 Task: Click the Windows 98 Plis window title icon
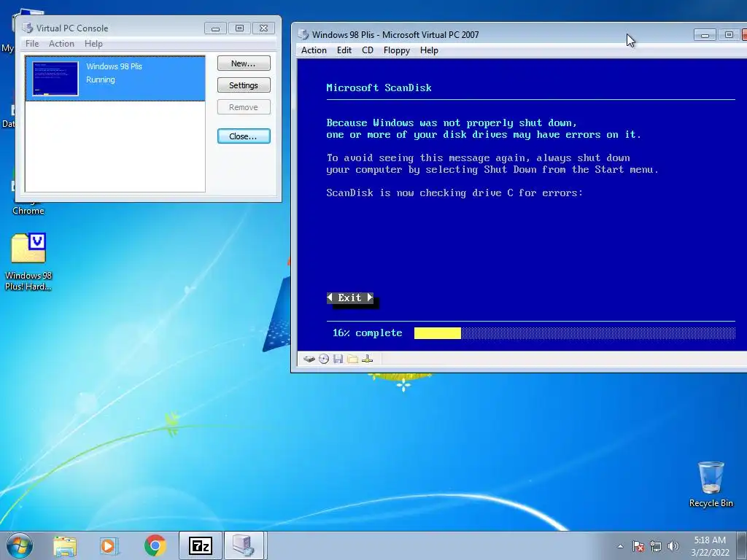[x=303, y=34]
